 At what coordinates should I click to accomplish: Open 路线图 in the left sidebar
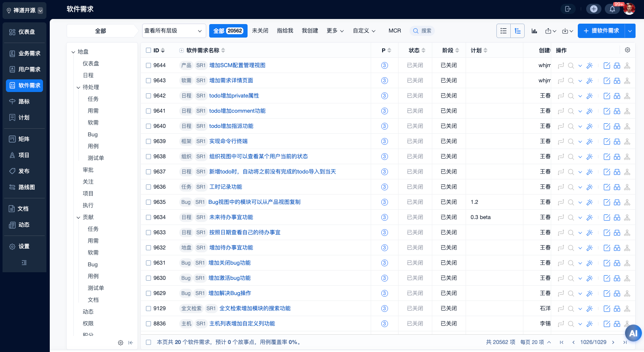click(x=26, y=187)
